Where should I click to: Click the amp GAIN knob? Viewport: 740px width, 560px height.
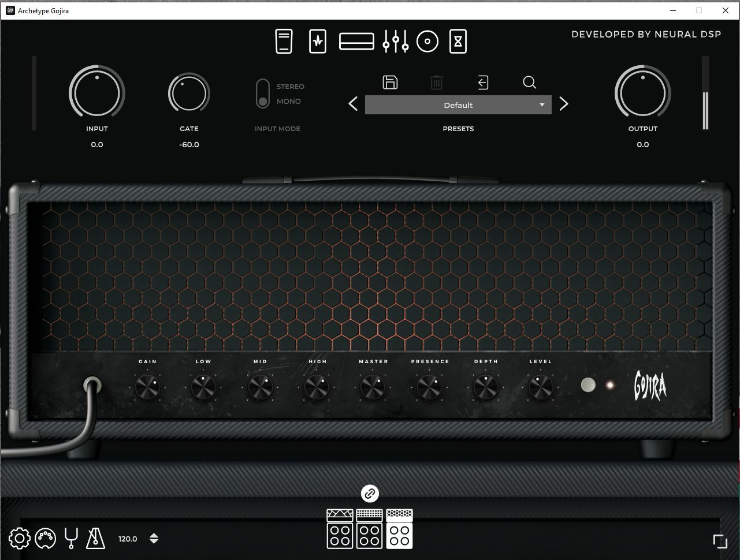[147, 387]
